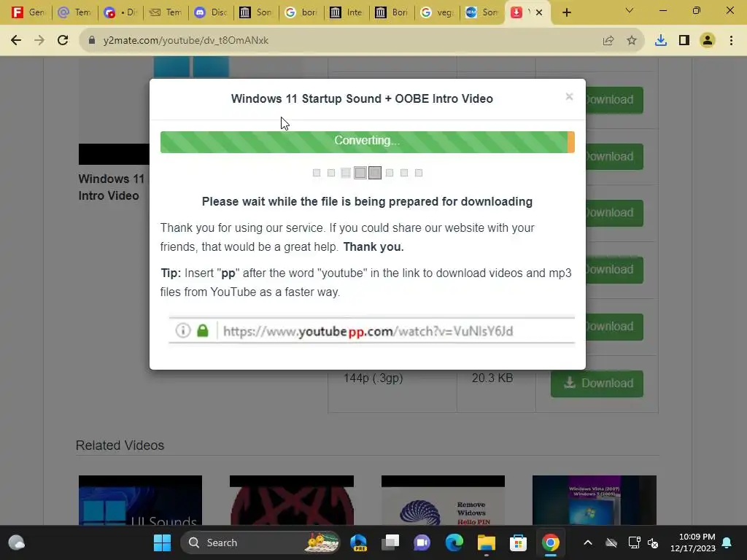Reload the y2mate page
This screenshot has height=560, width=747.
point(63,41)
